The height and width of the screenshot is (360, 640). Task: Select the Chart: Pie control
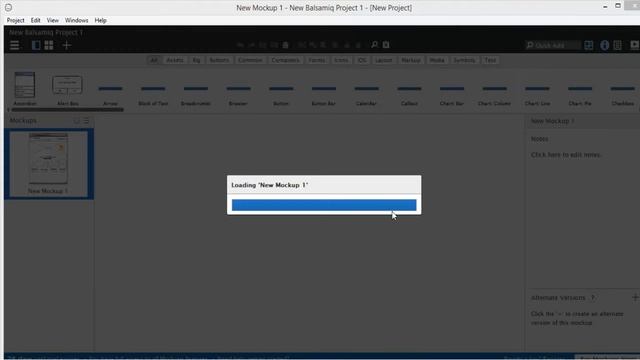coord(580,95)
